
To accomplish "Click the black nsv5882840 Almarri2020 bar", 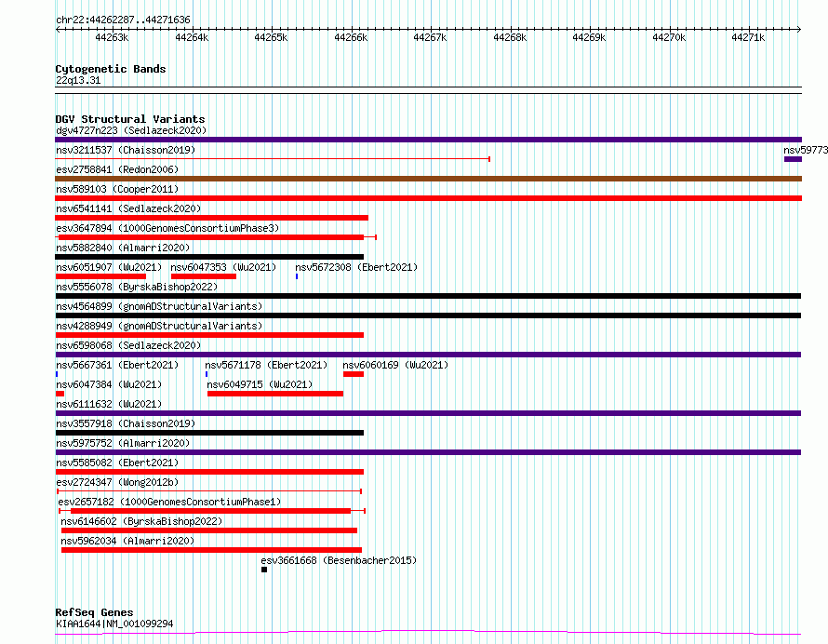I will 209,257.
